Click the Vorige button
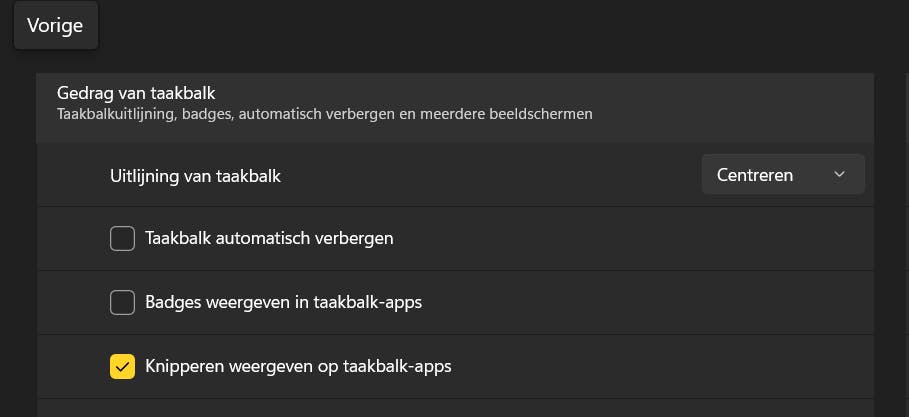Screen dimensions: 909x417 coord(55,26)
